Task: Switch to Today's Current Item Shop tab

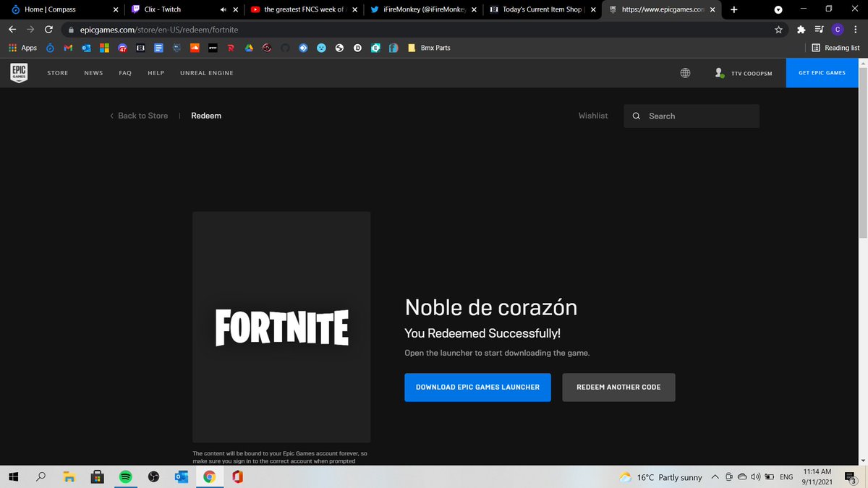Action: (542, 10)
